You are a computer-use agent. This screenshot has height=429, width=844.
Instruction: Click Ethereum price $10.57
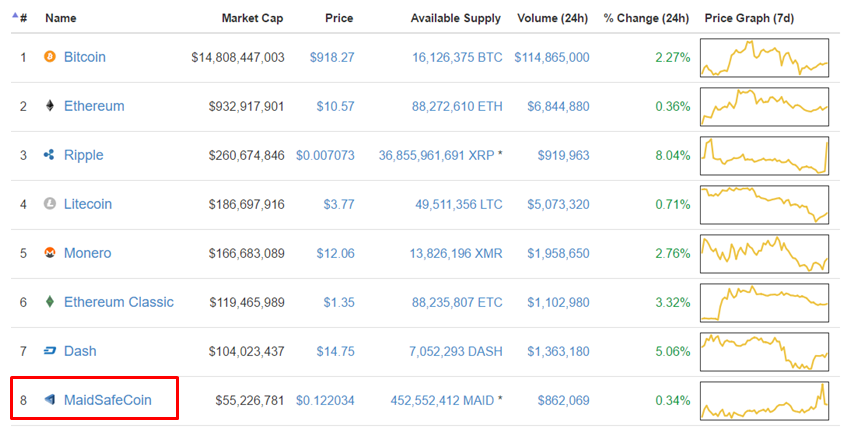pyautogui.click(x=335, y=106)
